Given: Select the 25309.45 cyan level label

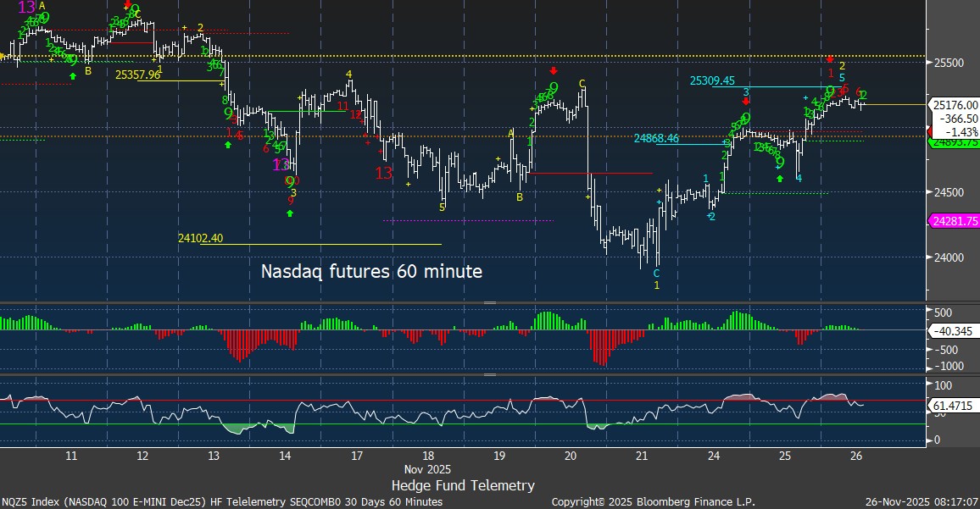Looking at the screenshot, I should click(711, 81).
